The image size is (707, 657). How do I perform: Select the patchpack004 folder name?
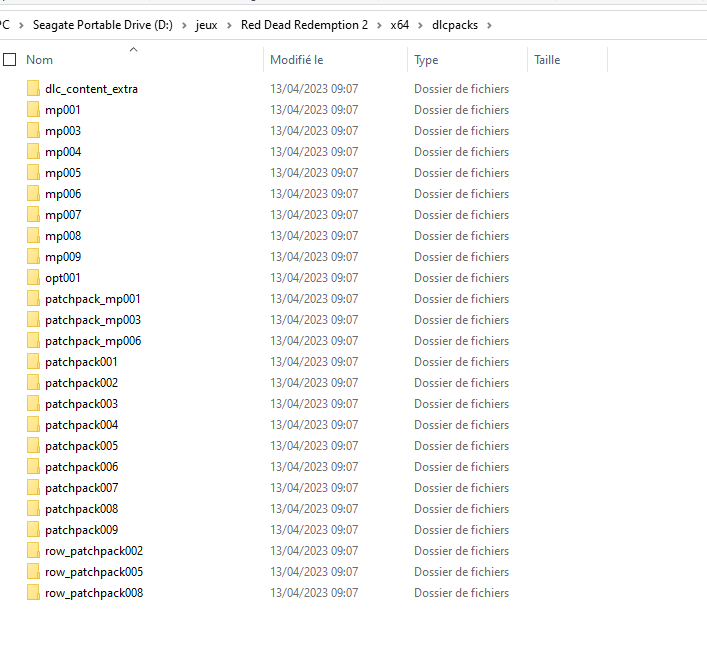pos(82,425)
